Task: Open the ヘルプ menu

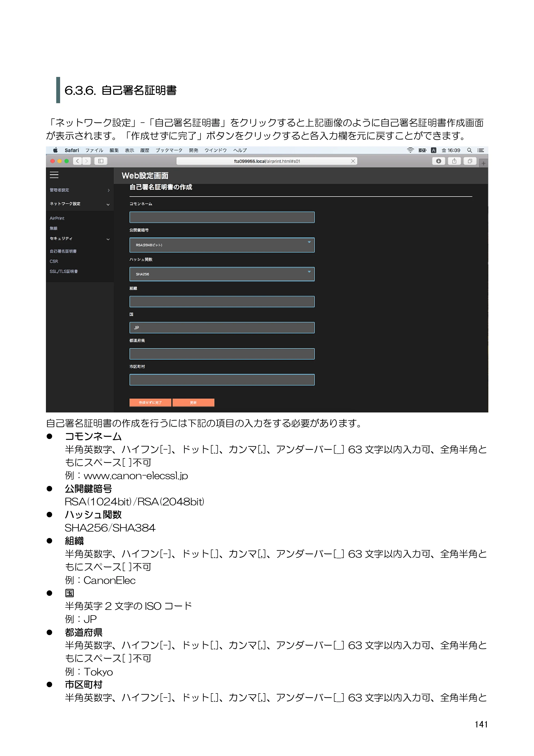Action: pos(240,150)
